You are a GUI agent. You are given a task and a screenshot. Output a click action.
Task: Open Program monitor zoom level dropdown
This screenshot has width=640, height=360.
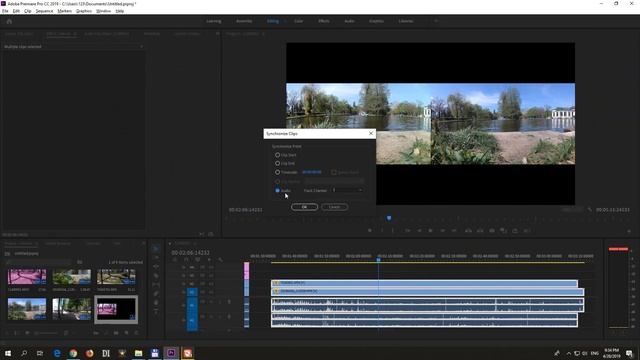[572, 209]
